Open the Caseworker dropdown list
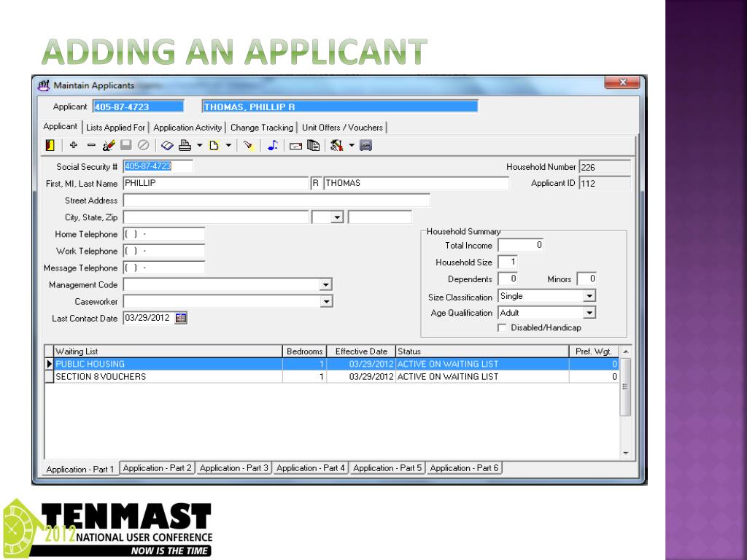This screenshot has width=747, height=560. (326, 301)
